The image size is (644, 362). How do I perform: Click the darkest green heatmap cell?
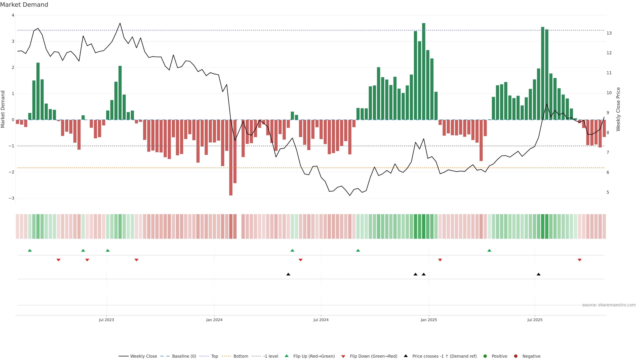tap(424, 226)
